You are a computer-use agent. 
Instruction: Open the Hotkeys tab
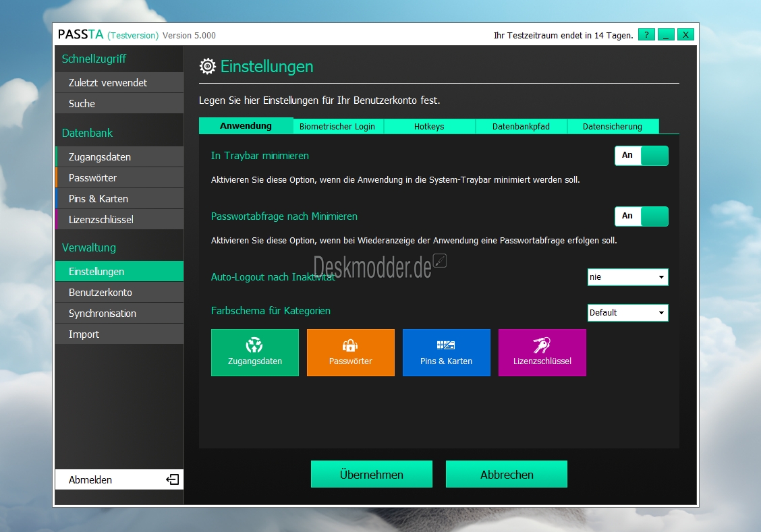429,126
